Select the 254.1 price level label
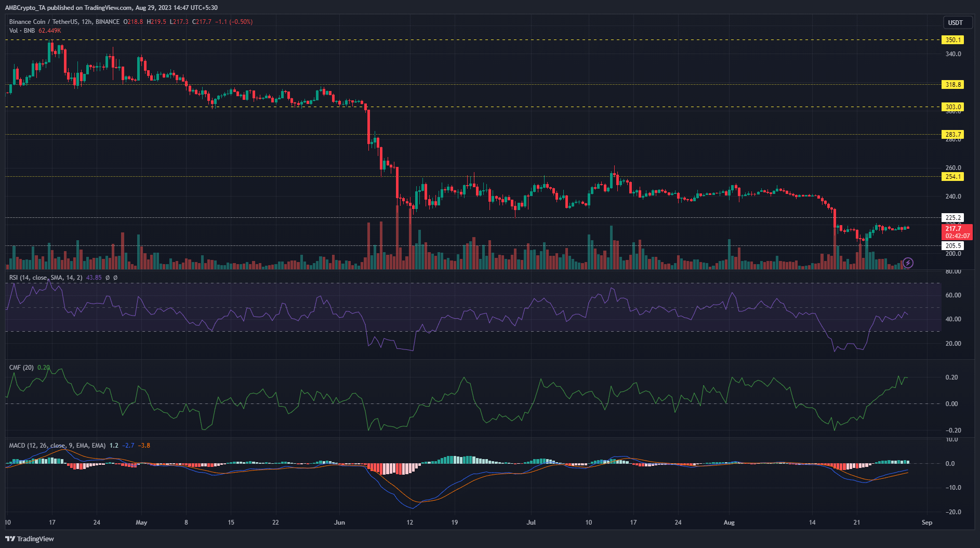Image resolution: width=980 pixels, height=548 pixels. 952,176
